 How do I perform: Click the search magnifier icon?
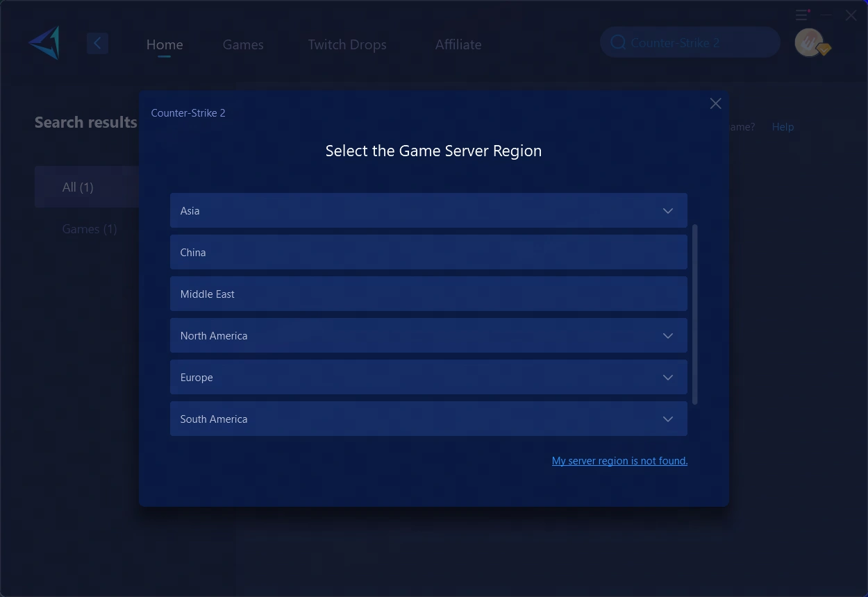(x=617, y=43)
